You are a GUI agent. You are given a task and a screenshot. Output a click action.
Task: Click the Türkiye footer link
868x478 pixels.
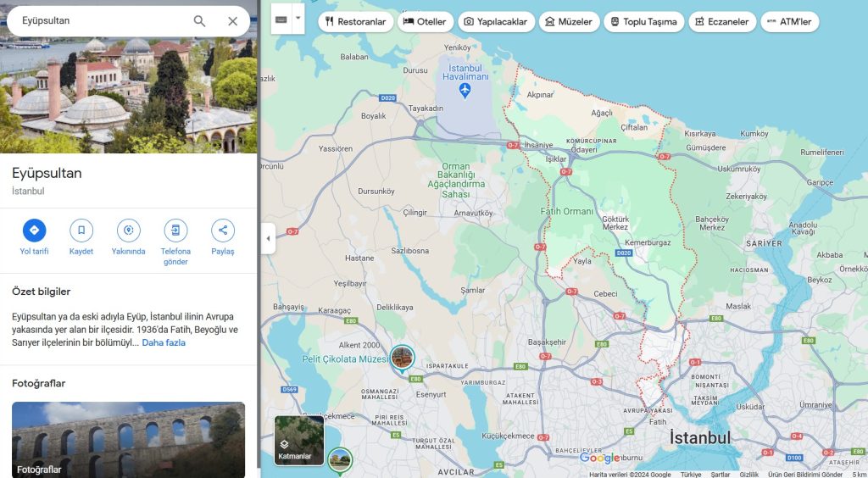coord(691,475)
